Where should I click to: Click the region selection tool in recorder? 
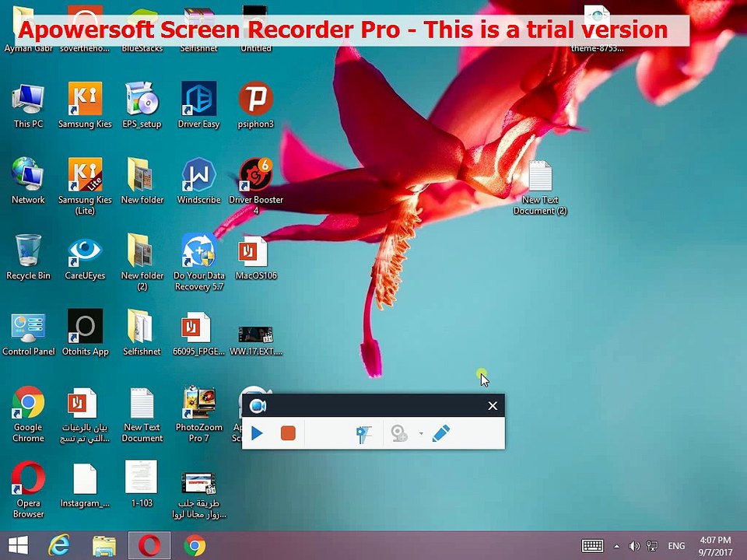click(x=363, y=434)
